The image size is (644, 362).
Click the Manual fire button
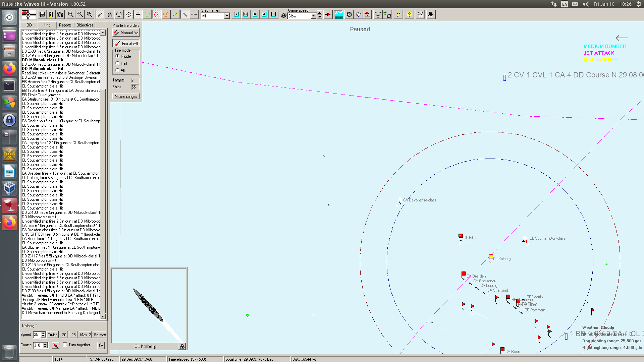tap(126, 33)
